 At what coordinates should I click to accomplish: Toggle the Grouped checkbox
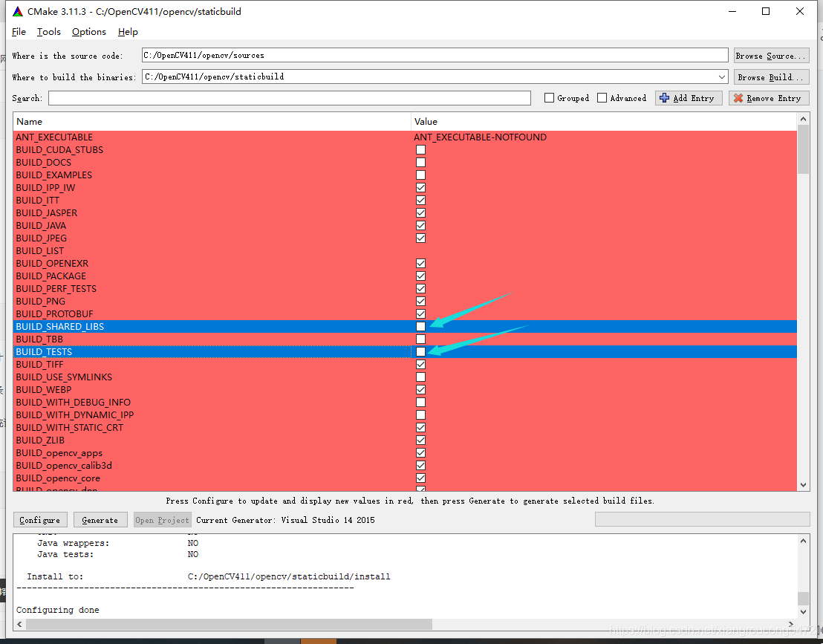point(549,97)
